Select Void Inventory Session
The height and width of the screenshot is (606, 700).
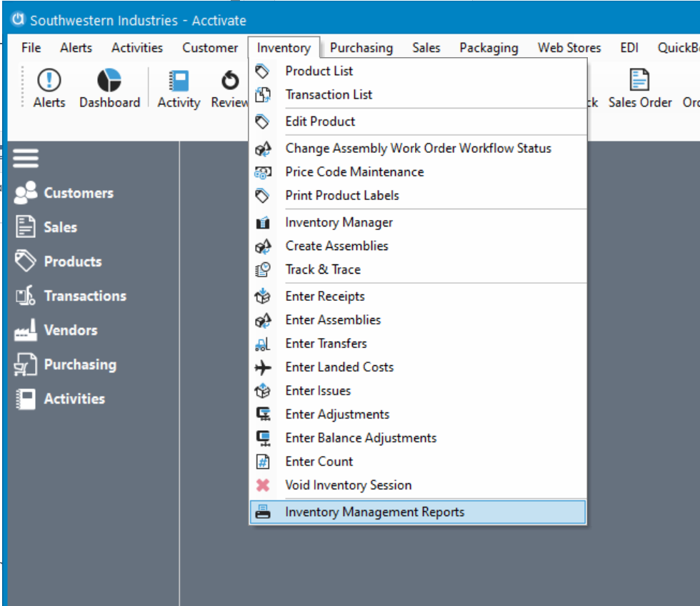[348, 485]
